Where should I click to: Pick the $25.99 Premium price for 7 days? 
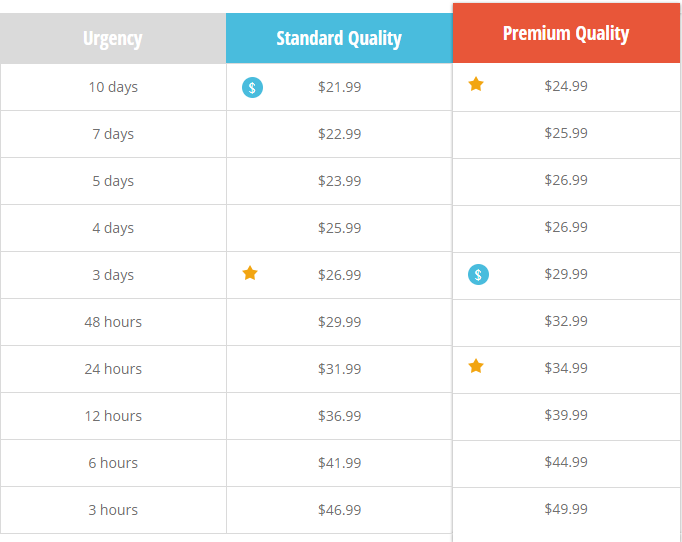point(566,133)
